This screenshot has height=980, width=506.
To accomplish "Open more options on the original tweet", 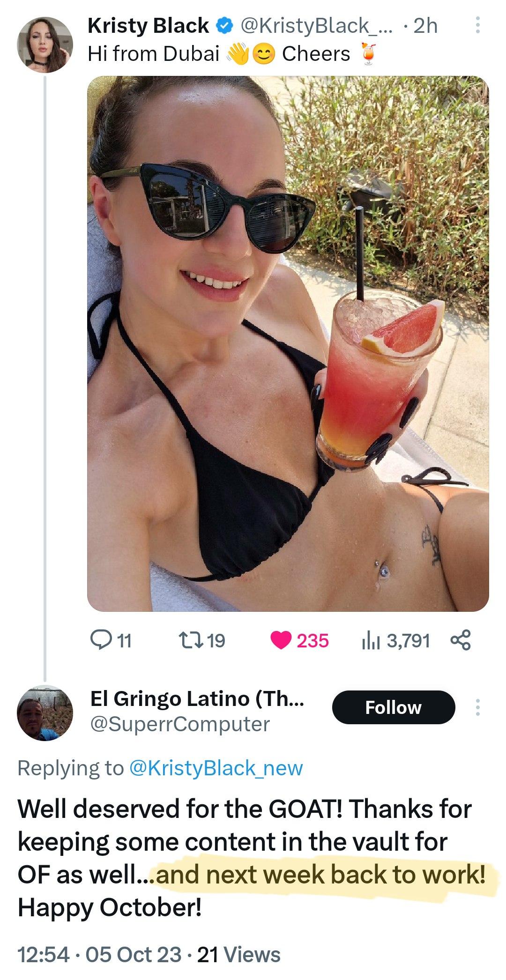I will coord(477,26).
